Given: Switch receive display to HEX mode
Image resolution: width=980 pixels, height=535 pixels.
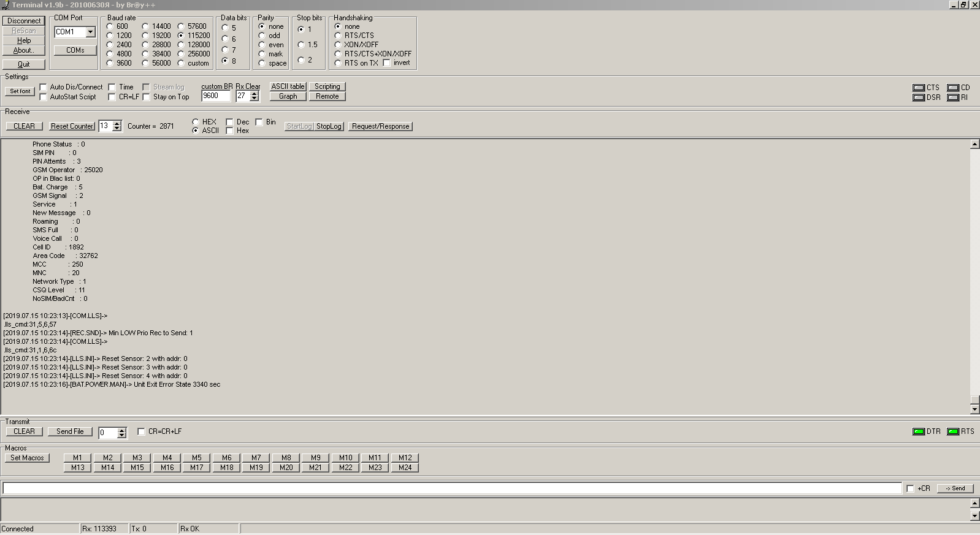Looking at the screenshot, I should tap(196, 122).
